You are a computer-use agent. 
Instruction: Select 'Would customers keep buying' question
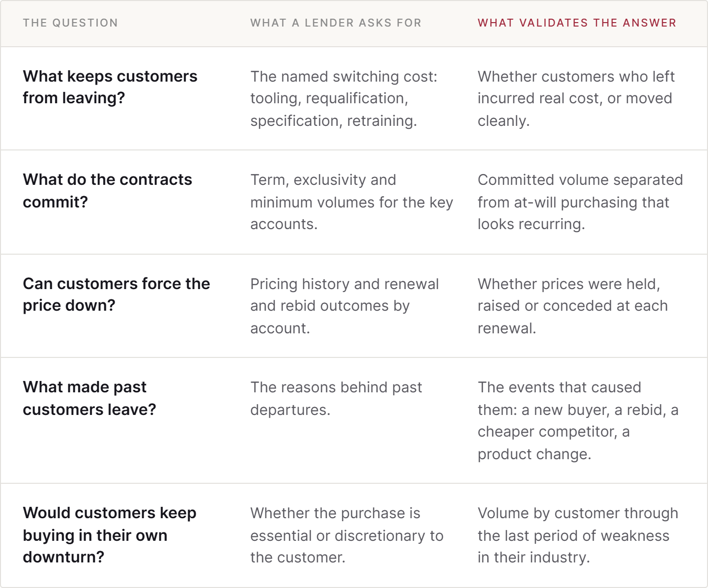coord(110,535)
